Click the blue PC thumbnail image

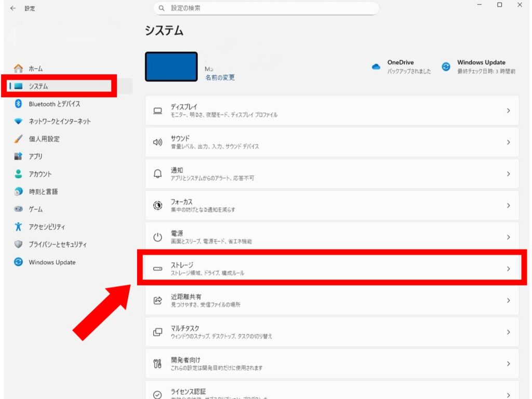click(x=171, y=66)
